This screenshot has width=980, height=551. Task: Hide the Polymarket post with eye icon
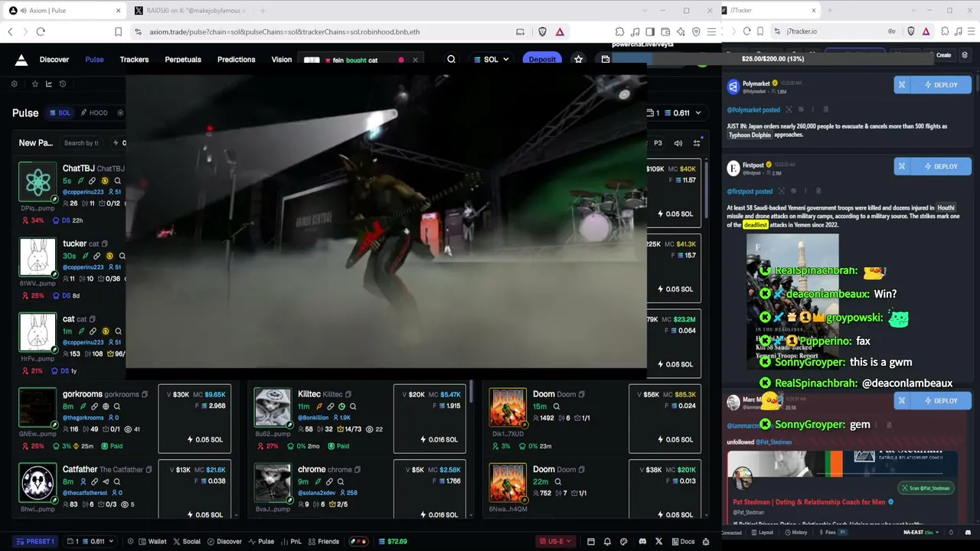(801, 109)
